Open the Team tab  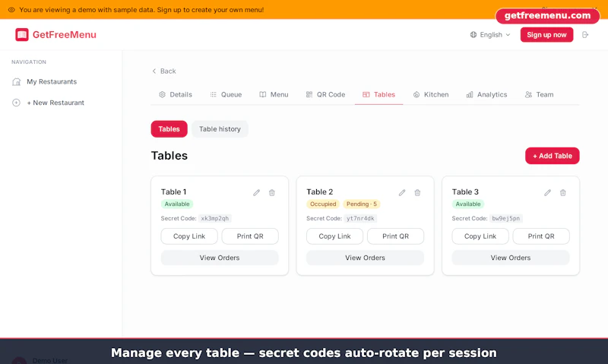tap(540, 94)
